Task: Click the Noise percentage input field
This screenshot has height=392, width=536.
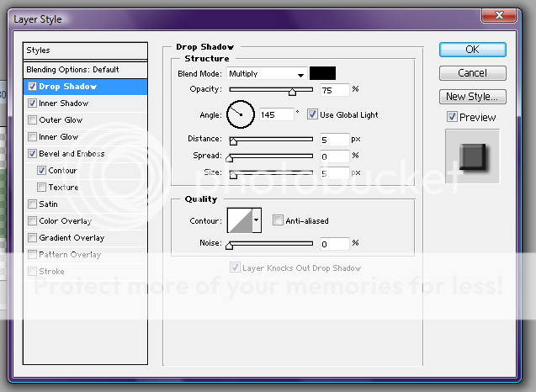Action: (335, 244)
